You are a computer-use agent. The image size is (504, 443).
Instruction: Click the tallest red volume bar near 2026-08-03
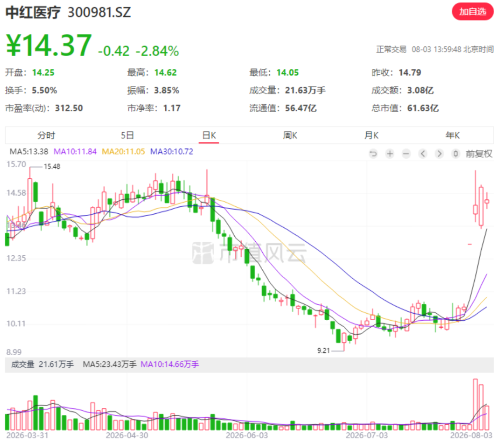[x=476, y=404]
